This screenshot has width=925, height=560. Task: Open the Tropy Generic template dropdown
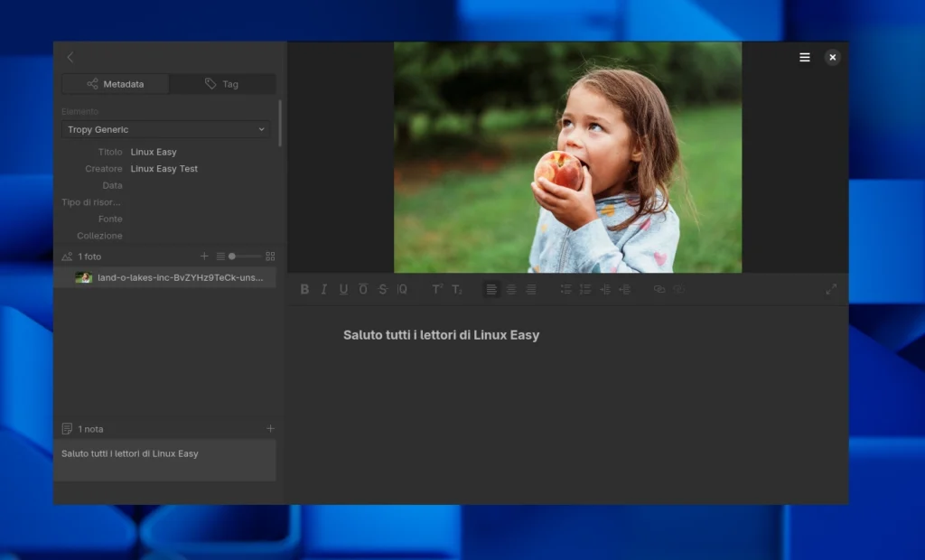pos(167,130)
